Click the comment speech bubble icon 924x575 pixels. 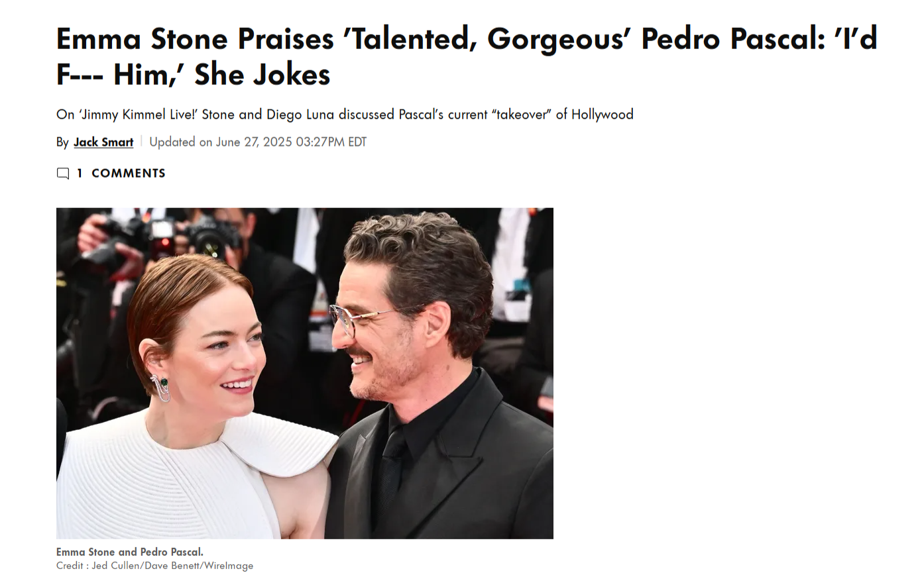(63, 174)
